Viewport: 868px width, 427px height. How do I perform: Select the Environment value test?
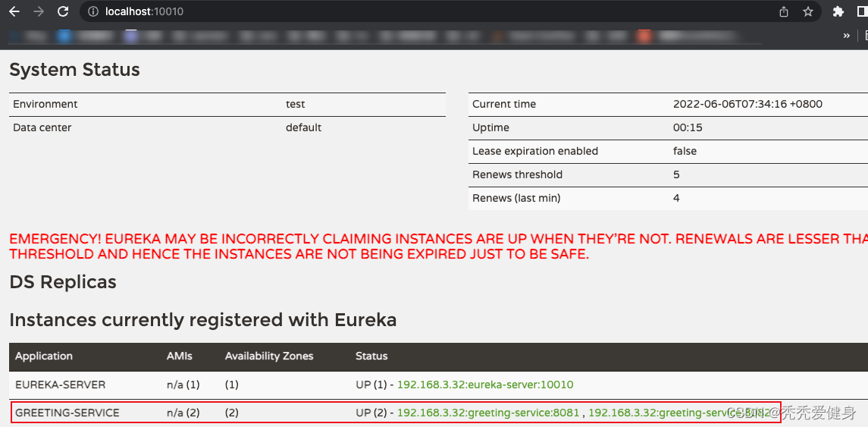coord(295,104)
